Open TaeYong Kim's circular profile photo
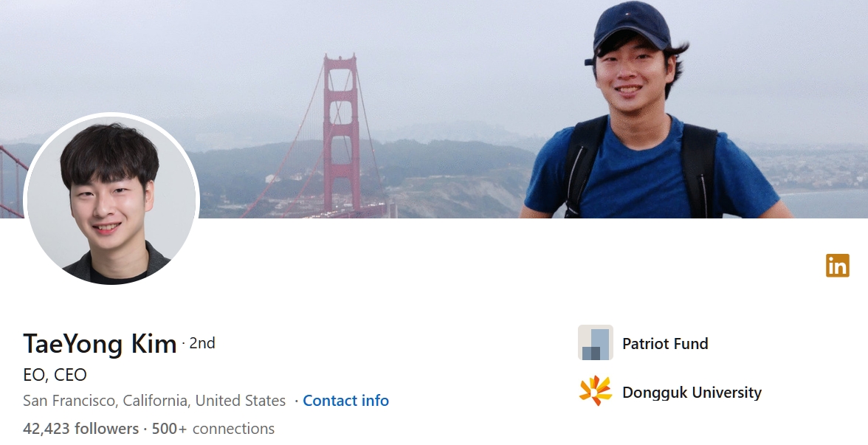This screenshot has height=445, width=868. pos(111,199)
